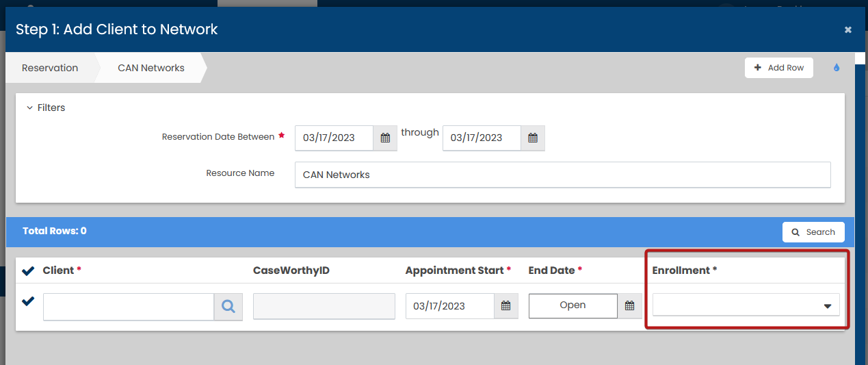Click the blue water drop icon

point(836,68)
